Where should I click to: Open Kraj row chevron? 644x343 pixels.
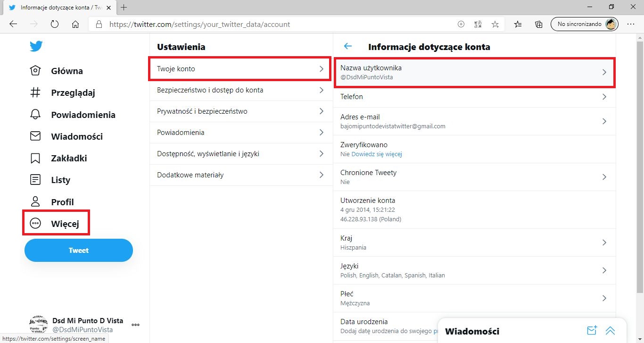point(604,243)
